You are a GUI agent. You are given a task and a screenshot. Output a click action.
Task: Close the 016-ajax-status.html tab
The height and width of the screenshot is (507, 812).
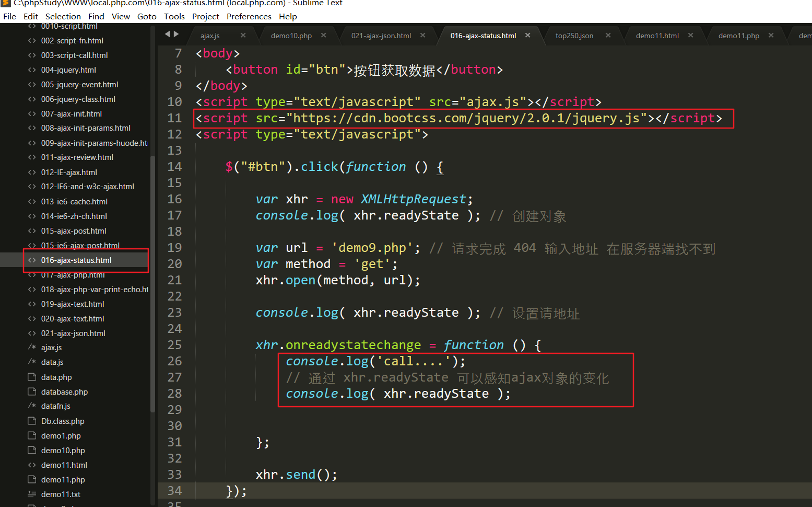(x=528, y=36)
